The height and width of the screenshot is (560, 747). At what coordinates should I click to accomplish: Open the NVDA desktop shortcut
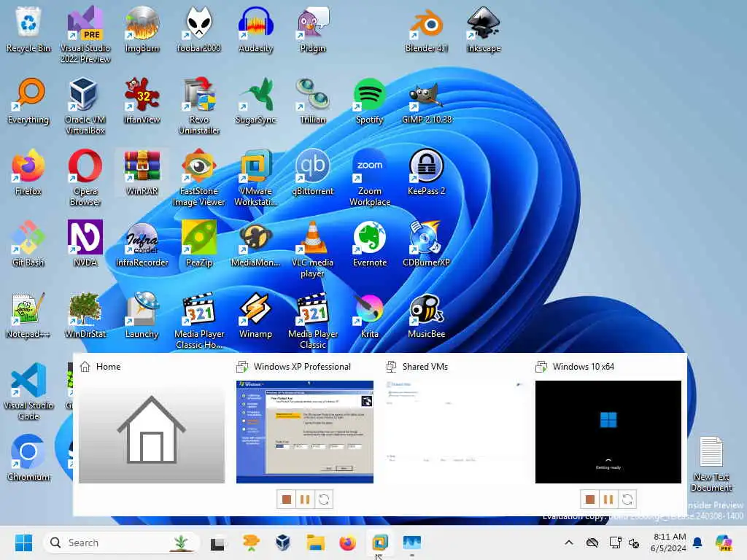[85, 244]
